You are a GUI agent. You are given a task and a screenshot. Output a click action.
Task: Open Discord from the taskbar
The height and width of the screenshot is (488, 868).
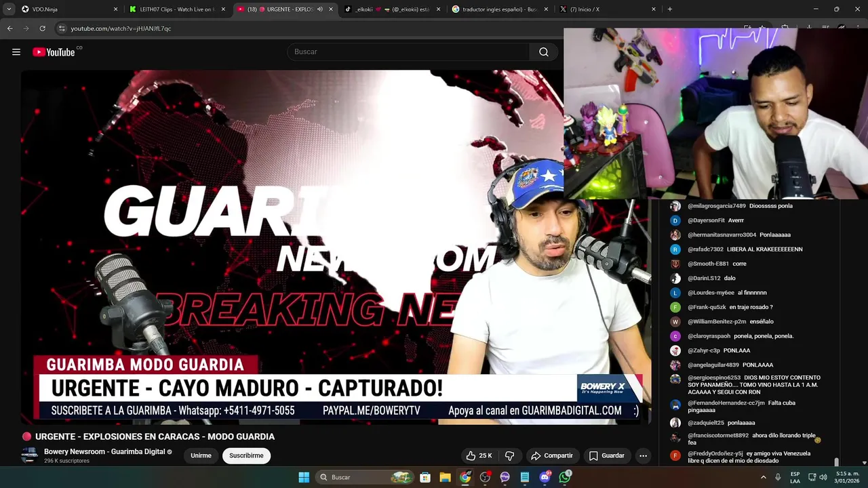(545, 477)
